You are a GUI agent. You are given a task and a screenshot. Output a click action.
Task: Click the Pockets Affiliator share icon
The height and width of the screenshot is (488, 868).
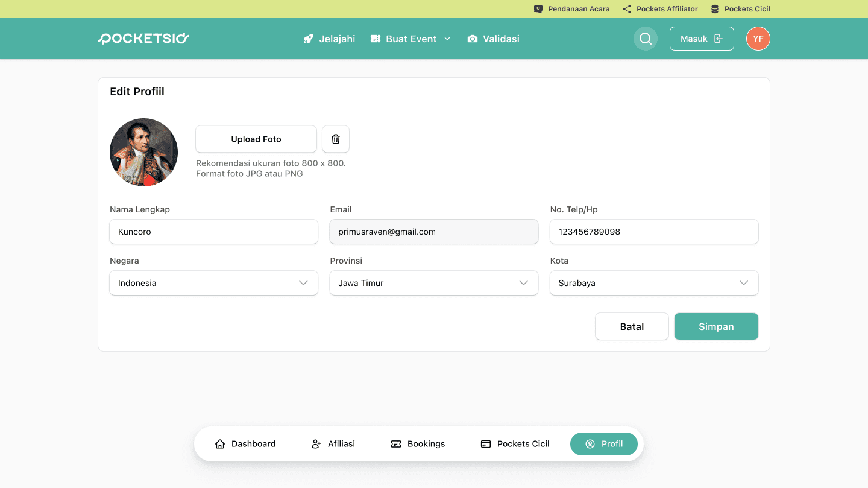coord(627,9)
